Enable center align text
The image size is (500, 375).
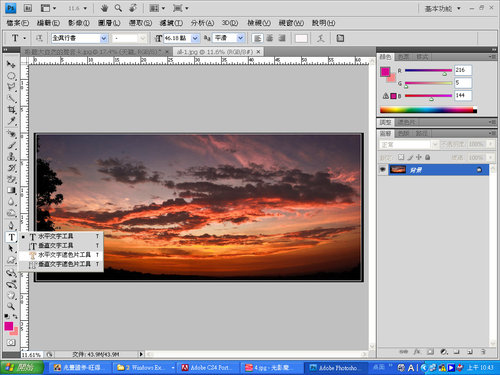270,38
